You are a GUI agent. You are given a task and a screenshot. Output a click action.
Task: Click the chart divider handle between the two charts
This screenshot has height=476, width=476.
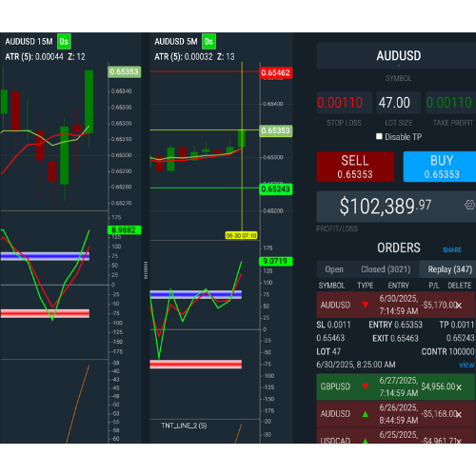(x=146, y=270)
